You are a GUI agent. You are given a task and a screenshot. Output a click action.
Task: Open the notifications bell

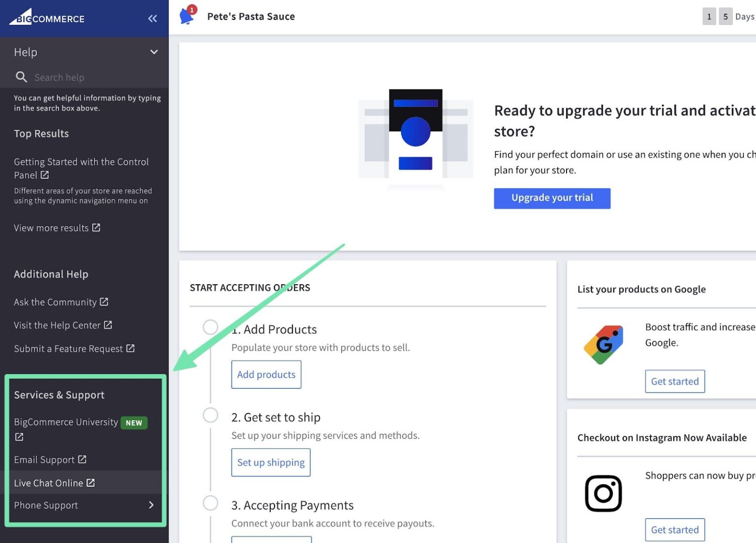pyautogui.click(x=187, y=16)
